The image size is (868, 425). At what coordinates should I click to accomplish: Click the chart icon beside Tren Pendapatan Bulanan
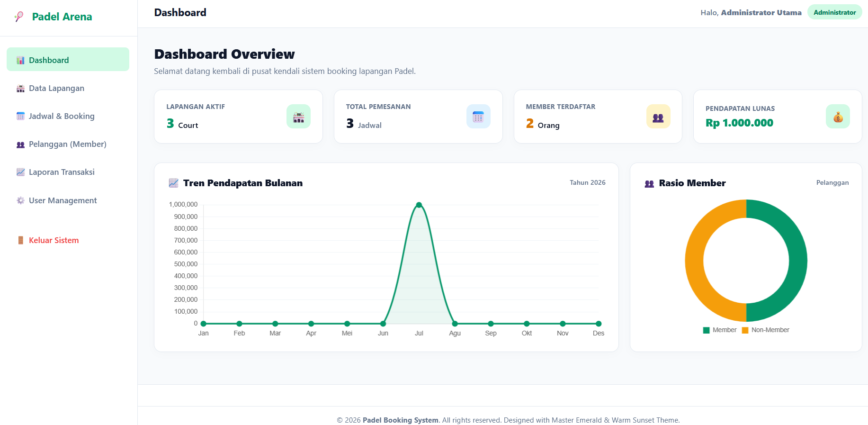click(x=174, y=183)
